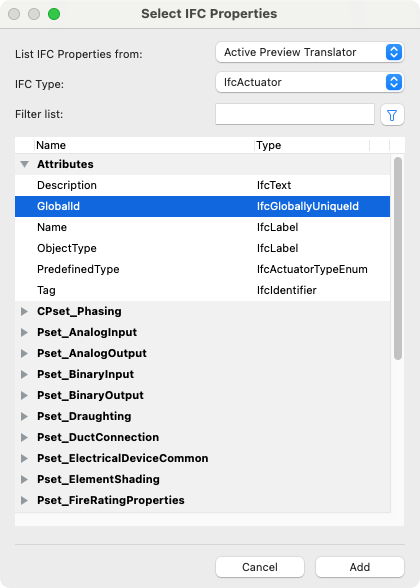420x588 pixels.
Task: Select the GlobalId attribute row
Action: coord(202,206)
